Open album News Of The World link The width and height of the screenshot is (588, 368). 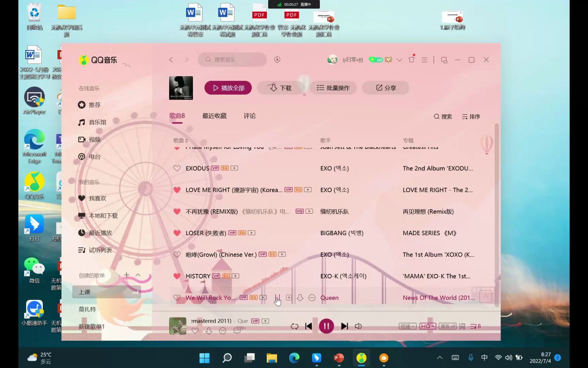pos(439,298)
